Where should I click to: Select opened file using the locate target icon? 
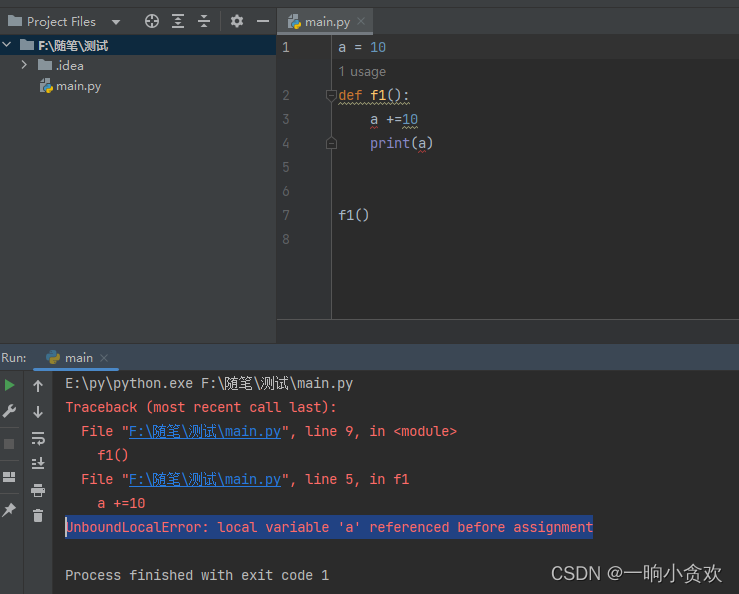pos(151,21)
